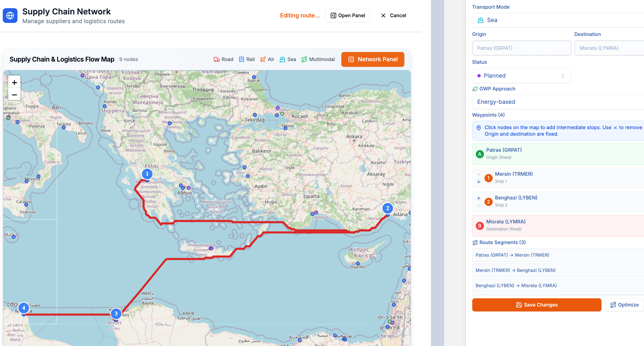Open the Status dropdown showing Planned
The width and height of the screenshot is (644, 346).
pos(521,76)
